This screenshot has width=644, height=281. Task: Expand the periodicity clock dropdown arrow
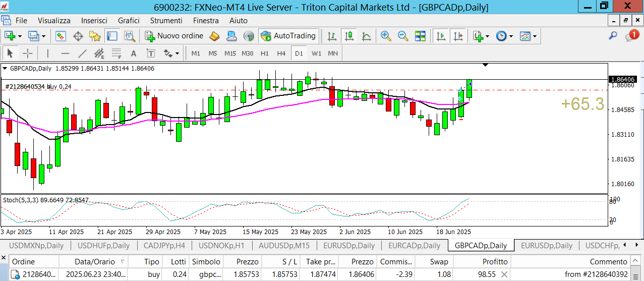511,36
